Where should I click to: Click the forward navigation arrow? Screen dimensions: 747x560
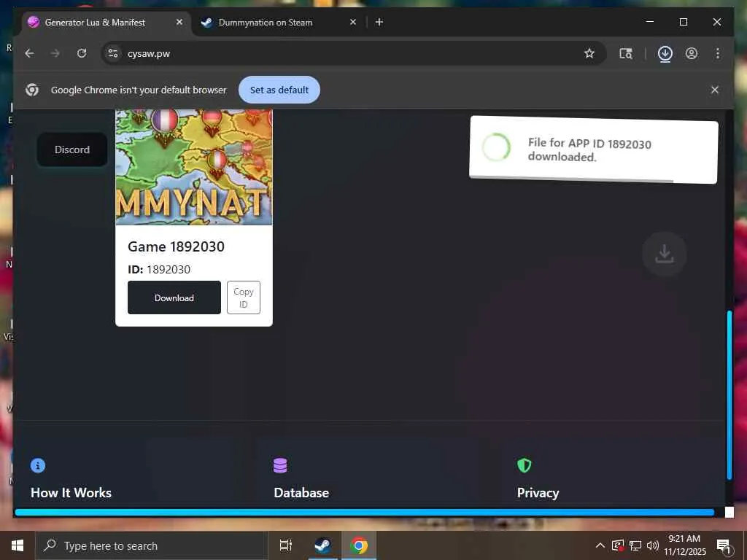tap(55, 53)
